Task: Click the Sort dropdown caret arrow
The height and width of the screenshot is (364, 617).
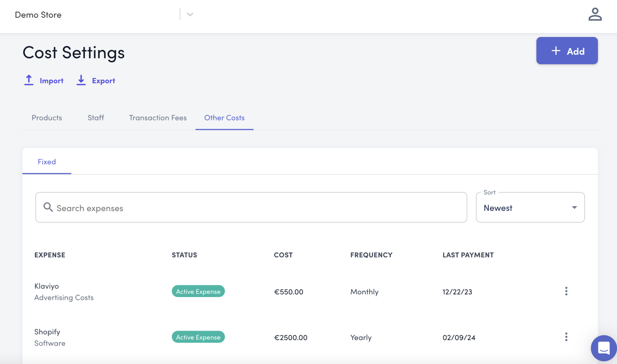Action: (574, 207)
